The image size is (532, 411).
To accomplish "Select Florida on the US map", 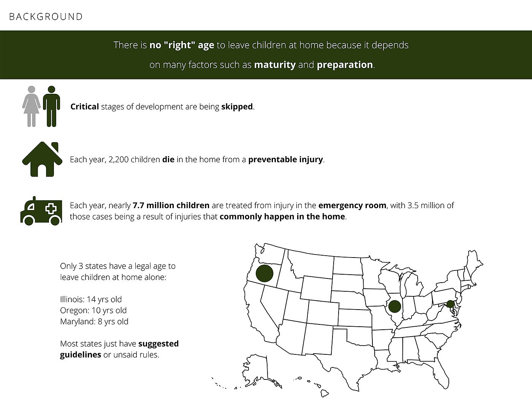I will (441, 370).
